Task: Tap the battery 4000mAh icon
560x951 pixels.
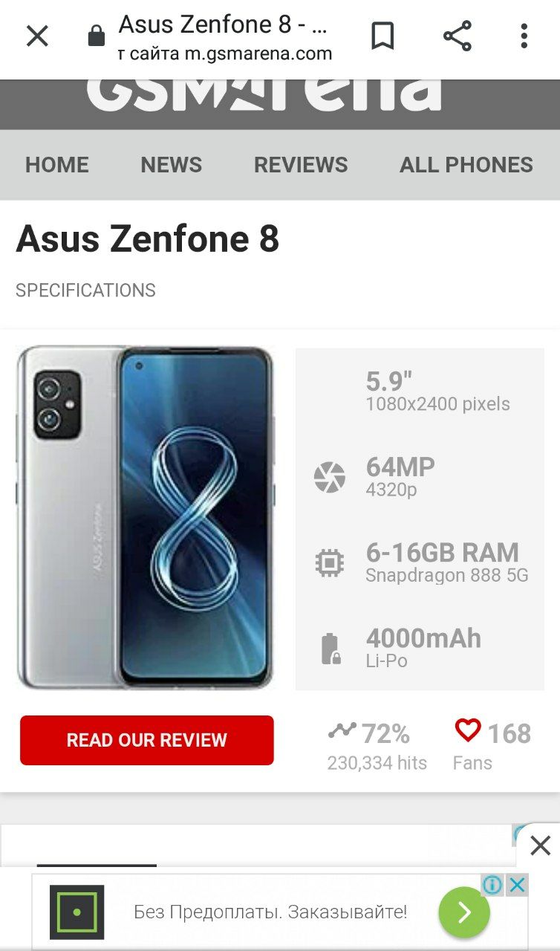Action: [x=330, y=649]
